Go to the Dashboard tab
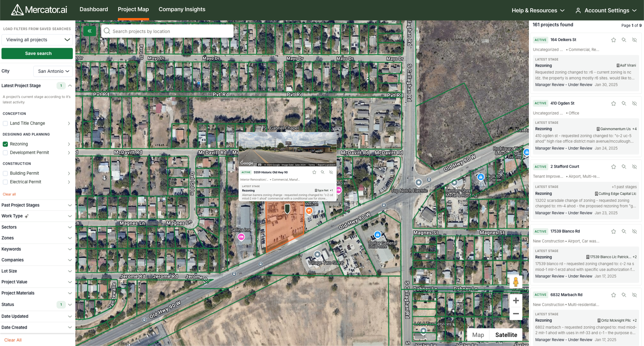This screenshot has width=644, height=346. tap(93, 9)
